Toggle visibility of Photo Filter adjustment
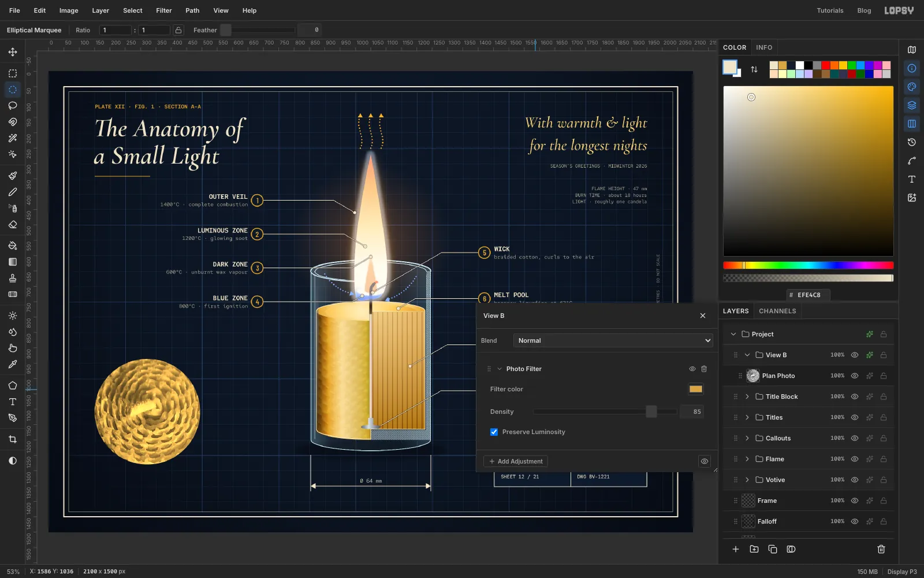The height and width of the screenshot is (578, 924). (x=692, y=369)
